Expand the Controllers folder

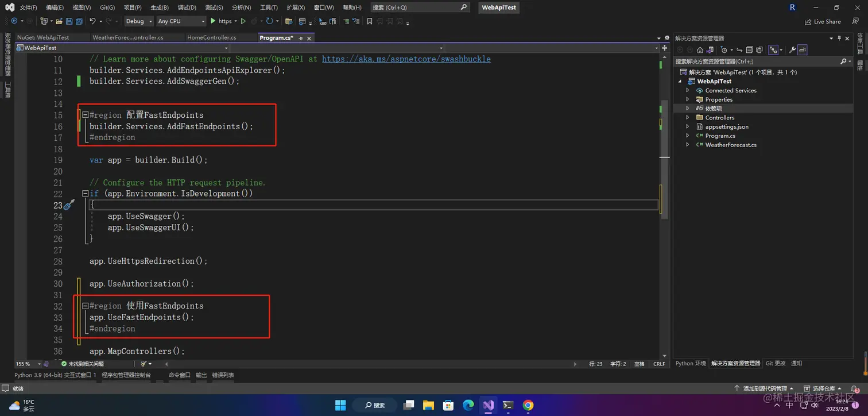[x=688, y=117]
